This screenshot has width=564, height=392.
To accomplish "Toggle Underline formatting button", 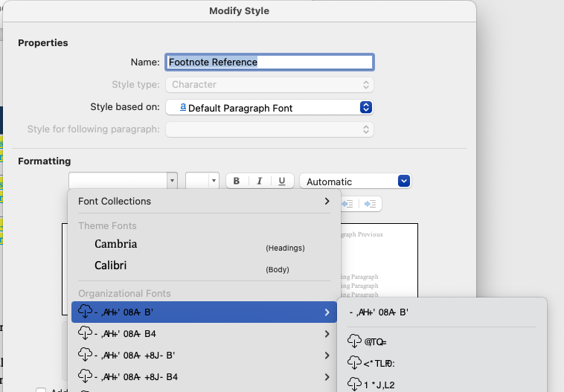I will point(282,181).
